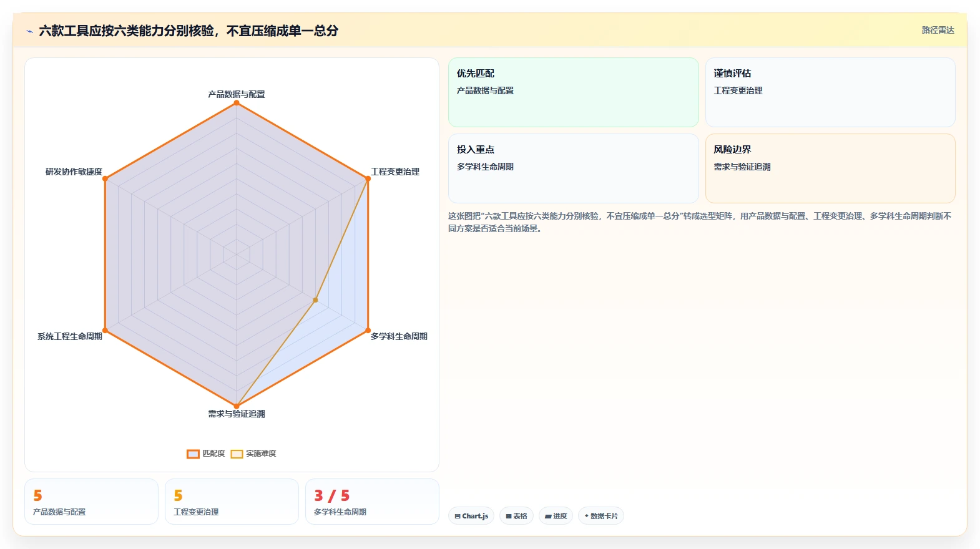Open the 风险边界 card
This screenshot has height=549, width=980.
pyautogui.click(x=830, y=168)
